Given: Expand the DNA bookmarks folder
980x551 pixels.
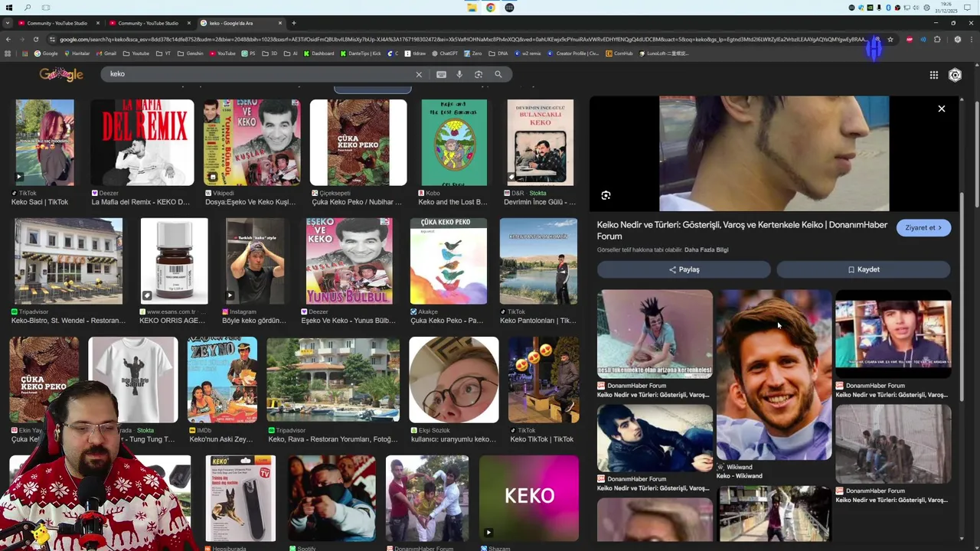Looking at the screenshot, I should coord(499,54).
